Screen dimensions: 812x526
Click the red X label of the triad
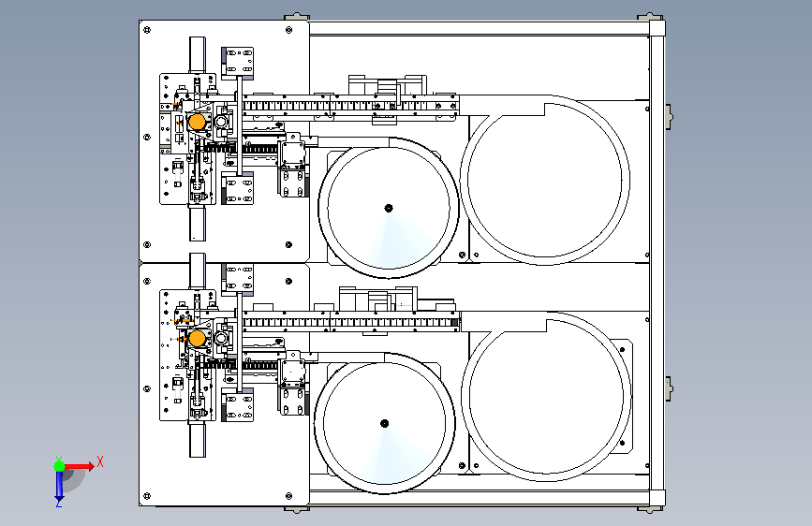pos(100,461)
